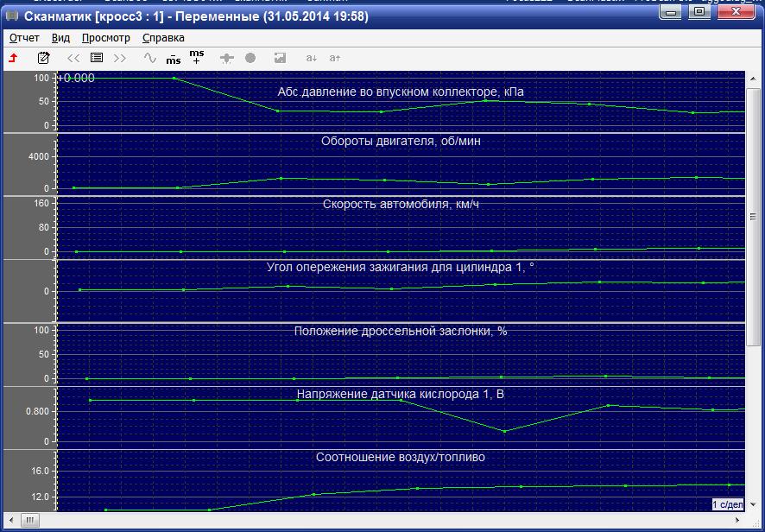This screenshot has height=532, width=765.
Task: Increase time scale with ms plus
Action: click(x=197, y=57)
